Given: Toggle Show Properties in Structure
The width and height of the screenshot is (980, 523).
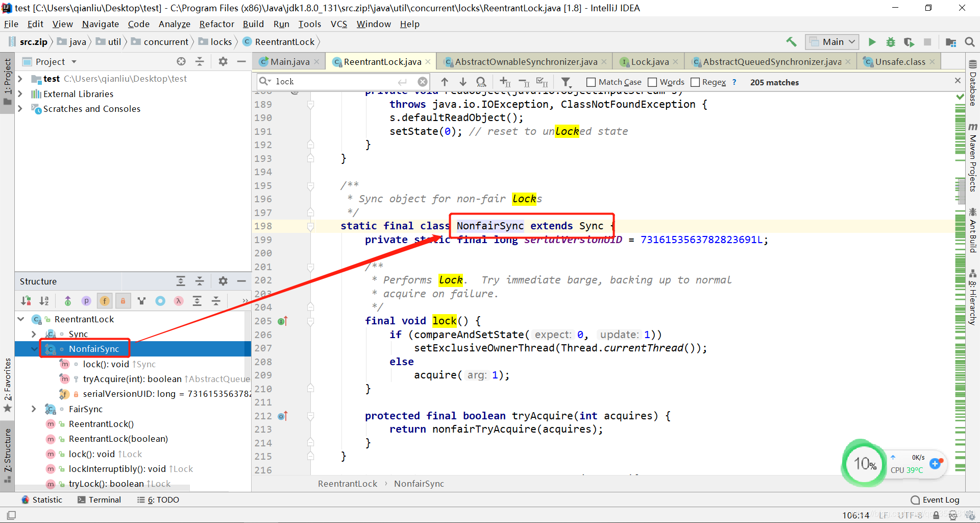Looking at the screenshot, I should click(x=86, y=301).
